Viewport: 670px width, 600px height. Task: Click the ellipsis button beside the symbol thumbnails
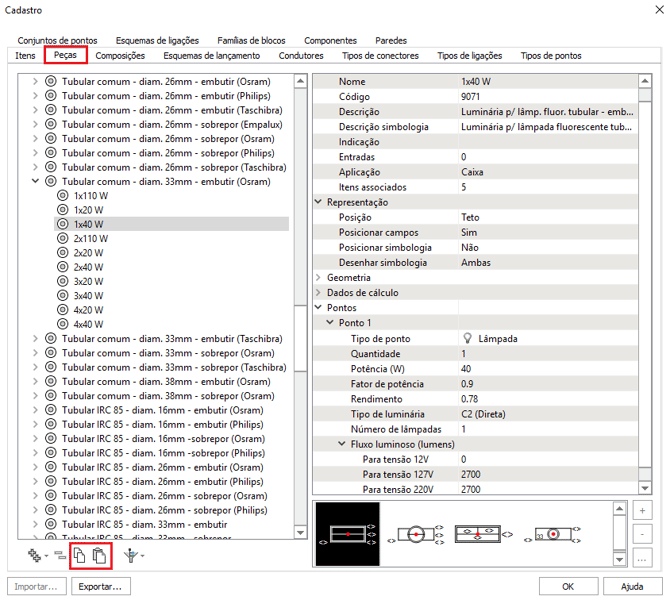(x=641, y=559)
